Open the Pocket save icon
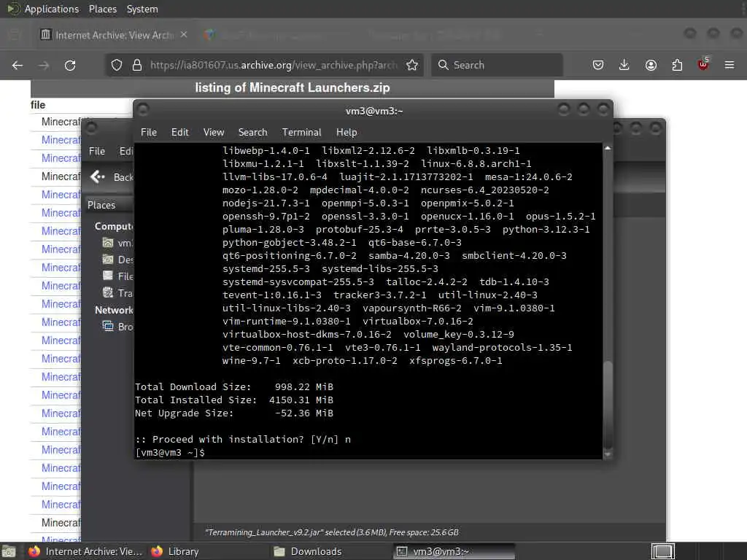The image size is (747, 560). coord(598,65)
